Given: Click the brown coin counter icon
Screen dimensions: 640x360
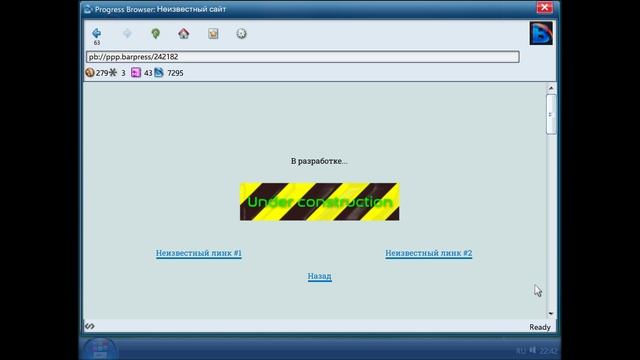Looking at the screenshot, I should click(90, 73).
